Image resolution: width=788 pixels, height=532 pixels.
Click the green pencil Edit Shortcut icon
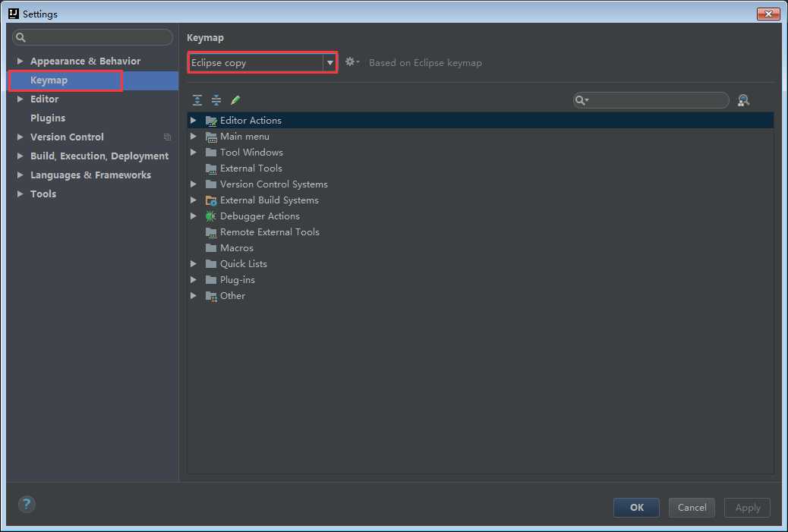[235, 100]
